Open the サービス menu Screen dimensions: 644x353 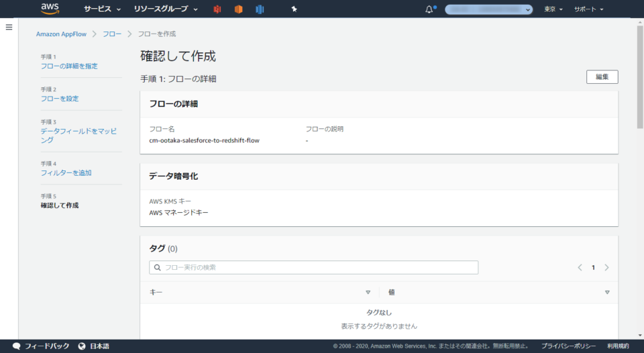click(x=102, y=9)
